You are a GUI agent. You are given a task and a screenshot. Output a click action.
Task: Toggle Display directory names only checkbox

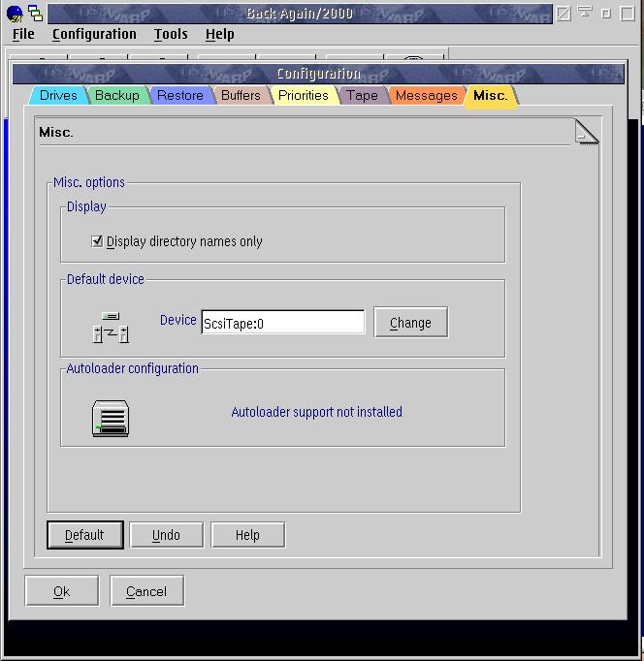[x=97, y=241]
